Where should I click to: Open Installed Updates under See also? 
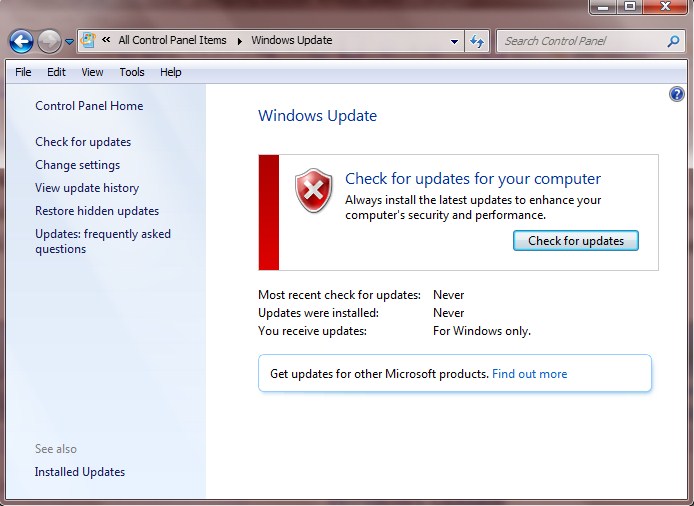[80, 472]
